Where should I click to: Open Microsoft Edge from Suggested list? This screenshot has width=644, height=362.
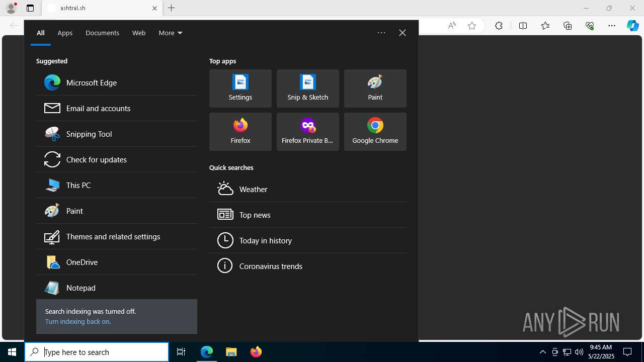pyautogui.click(x=117, y=82)
